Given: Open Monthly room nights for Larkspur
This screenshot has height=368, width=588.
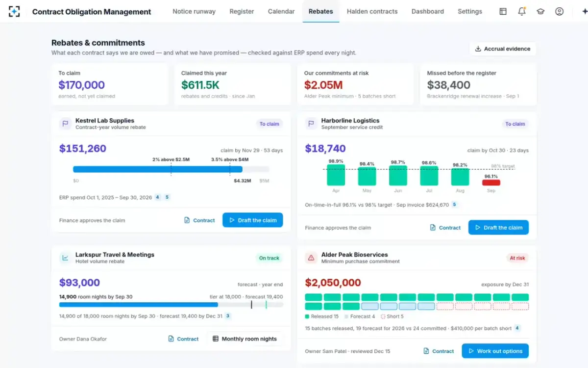Looking at the screenshot, I should click(245, 339).
